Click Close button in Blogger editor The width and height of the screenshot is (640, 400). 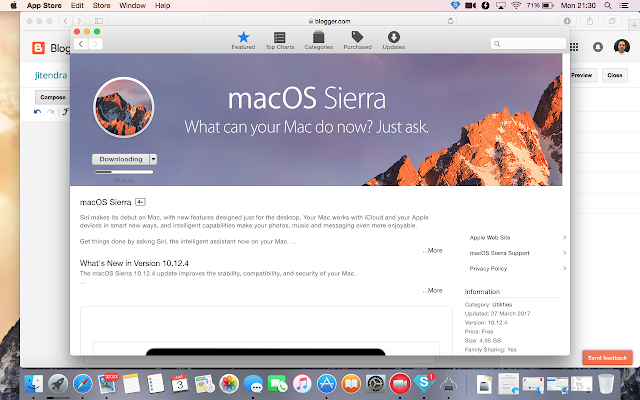615,75
